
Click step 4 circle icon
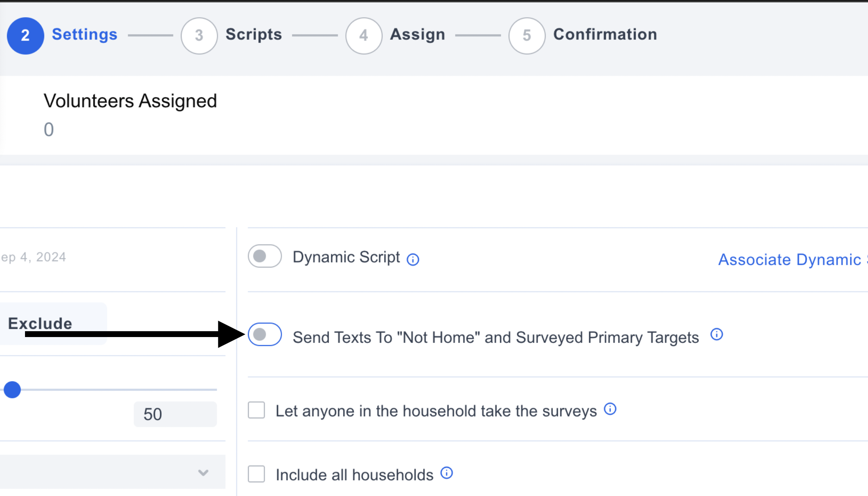(363, 36)
